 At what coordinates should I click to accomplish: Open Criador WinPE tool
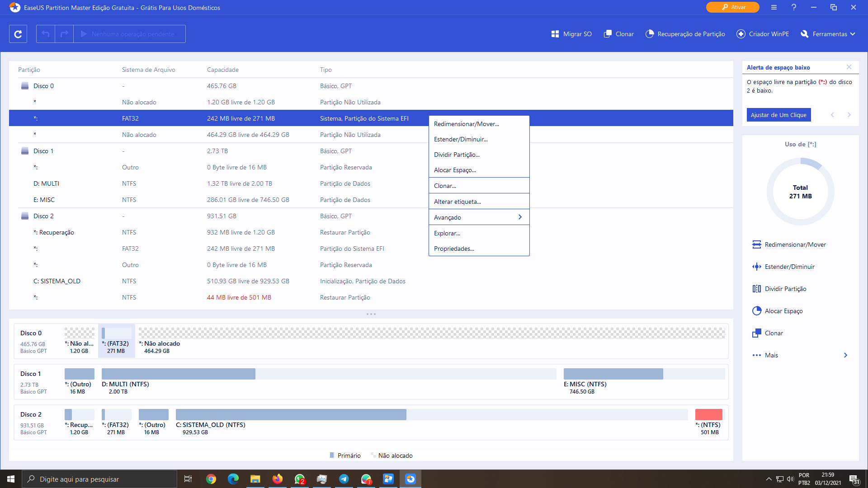(763, 34)
